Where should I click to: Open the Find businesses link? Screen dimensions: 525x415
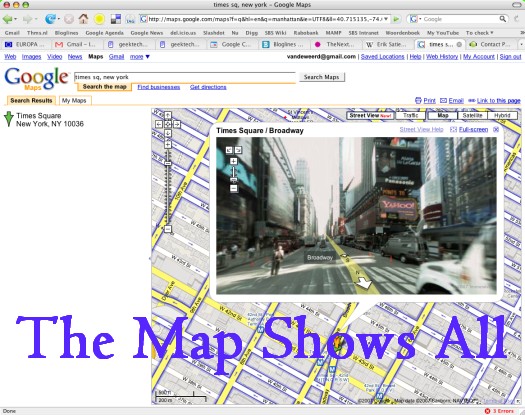coord(159,87)
